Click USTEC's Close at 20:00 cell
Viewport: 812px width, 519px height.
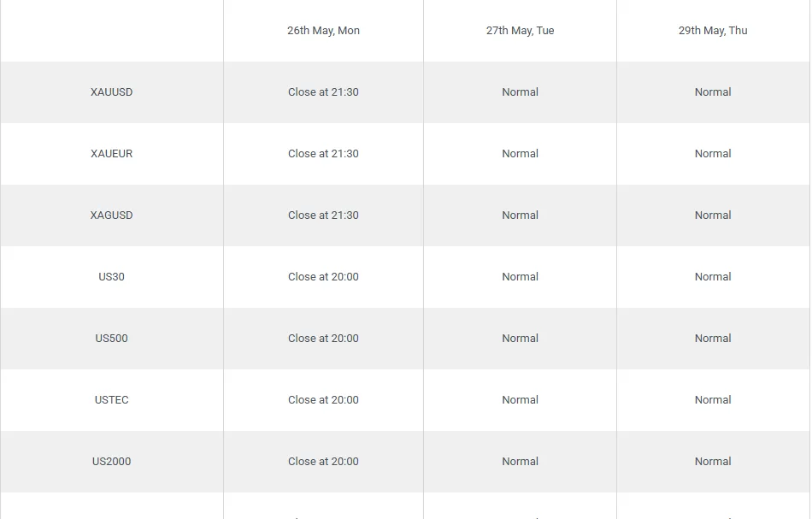pyautogui.click(x=323, y=400)
